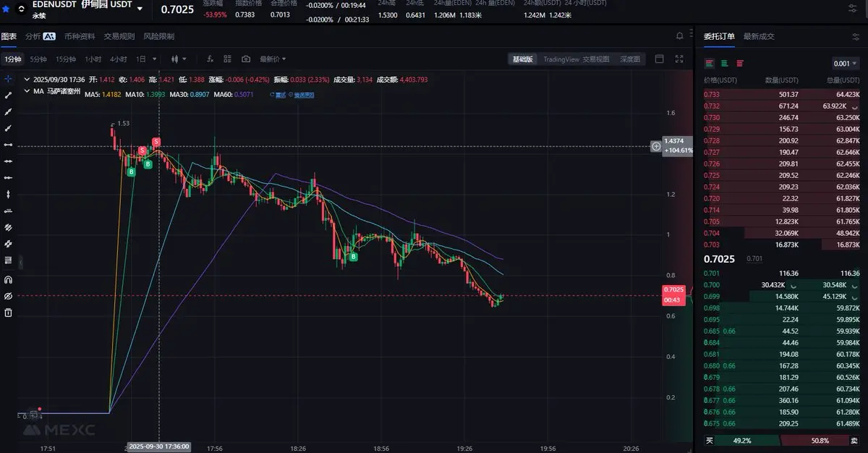Click the MA5: 1.4182 indicator value
Image resolution: width=868 pixels, height=453 pixels.
[103, 94]
